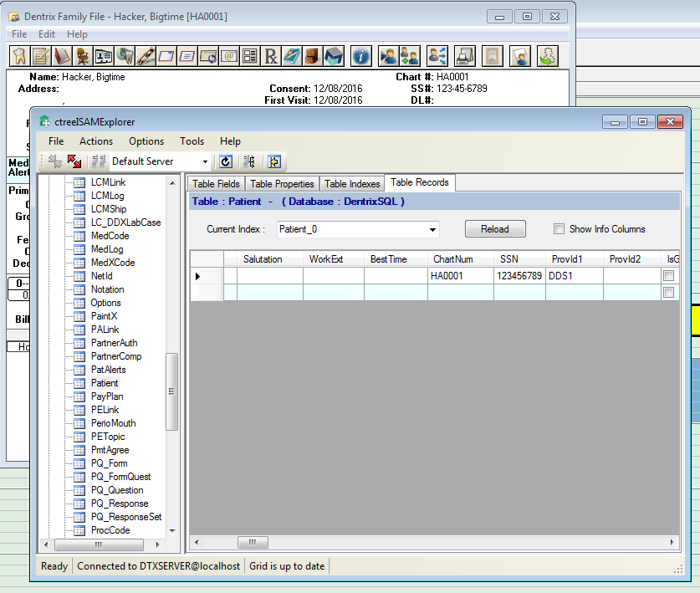Switch to the Table Properties tab
700x593 pixels.
click(282, 184)
